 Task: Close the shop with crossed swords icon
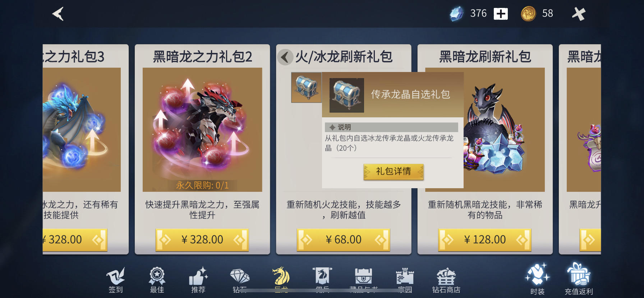tap(579, 14)
